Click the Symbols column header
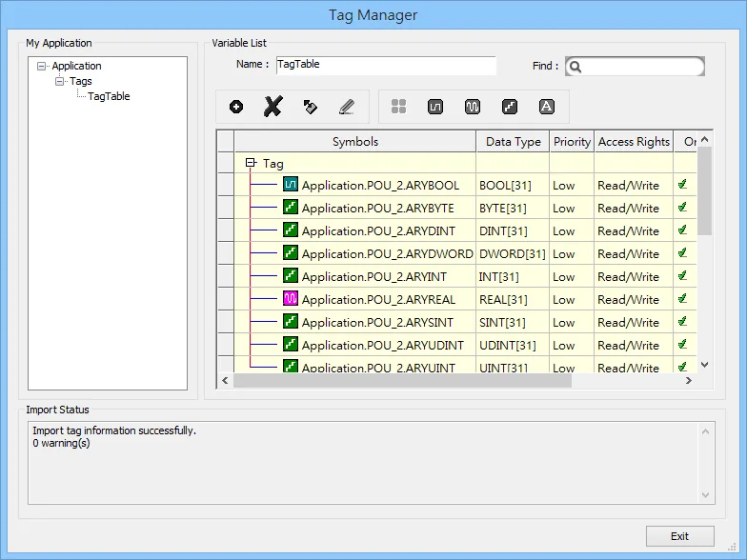The image size is (747, 560). pyautogui.click(x=354, y=142)
